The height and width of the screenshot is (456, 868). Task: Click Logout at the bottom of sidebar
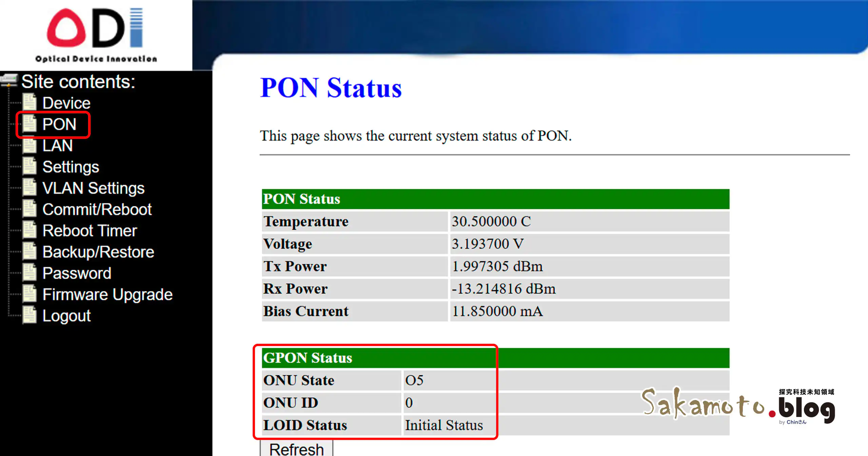(66, 315)
